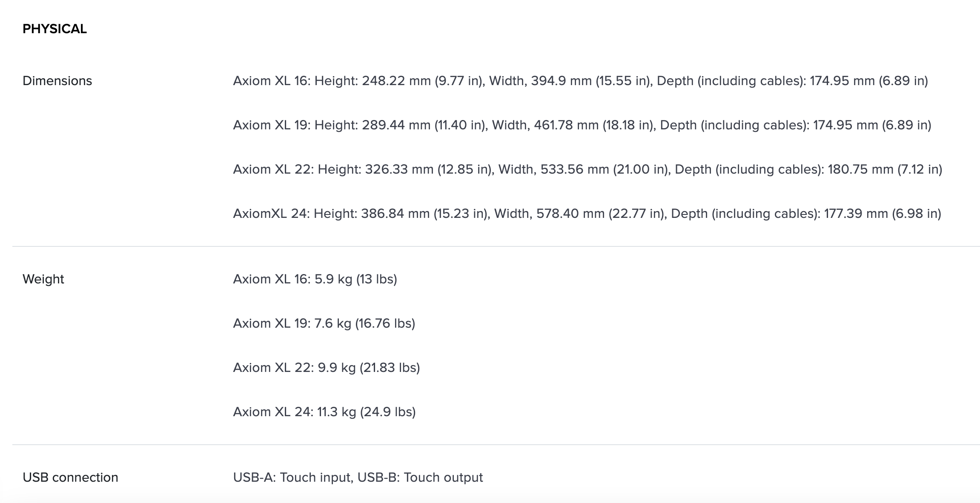Screen dimensions: 980x503
Task: Select the Axiom XL 24 weight entry
Action: [x=324, y=412]
